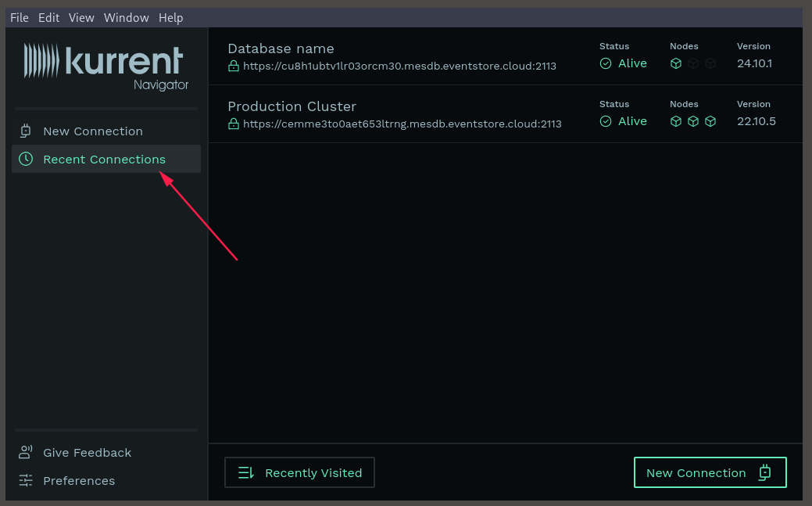
Task: Click first node cube icon for Database name
Action: [676, 63]
